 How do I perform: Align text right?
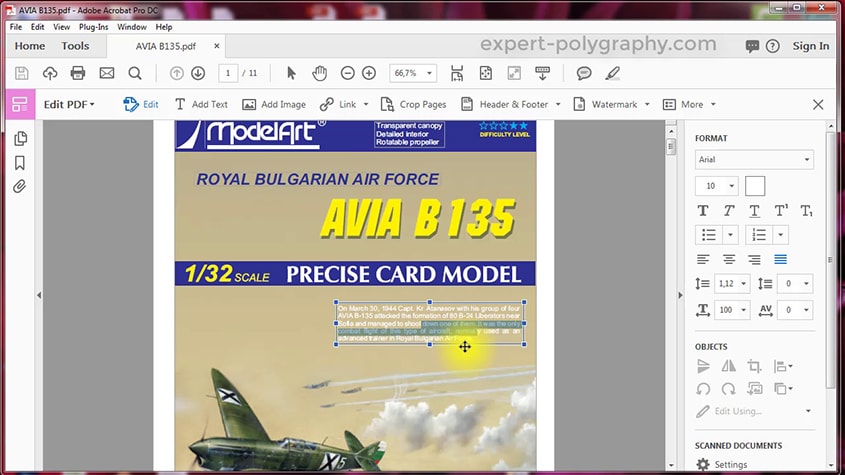pos(754,259)
